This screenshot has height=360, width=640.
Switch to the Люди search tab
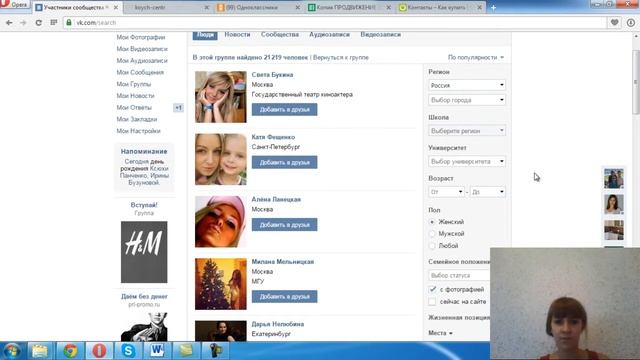pos(205,35)
